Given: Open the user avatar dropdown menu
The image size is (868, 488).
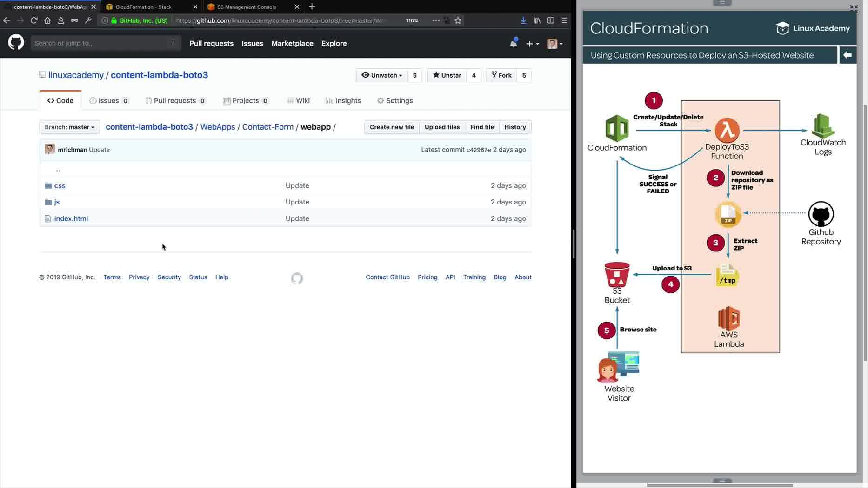Looking at the screenshot, I should click(555, 43).
